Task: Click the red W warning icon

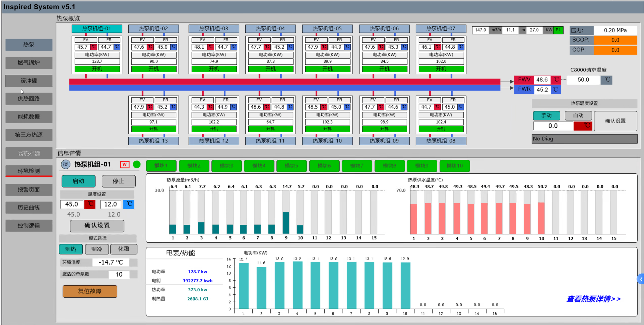Action: tap(125, 164)
